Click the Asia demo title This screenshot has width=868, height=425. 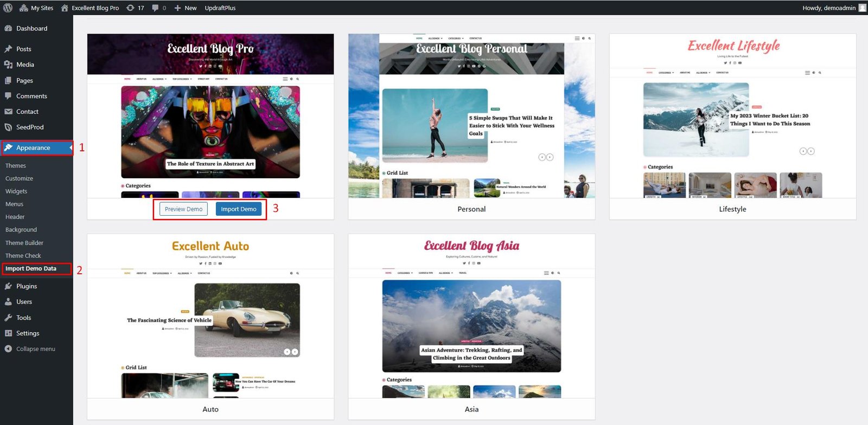pyautogui.click(x=471, y=409)
